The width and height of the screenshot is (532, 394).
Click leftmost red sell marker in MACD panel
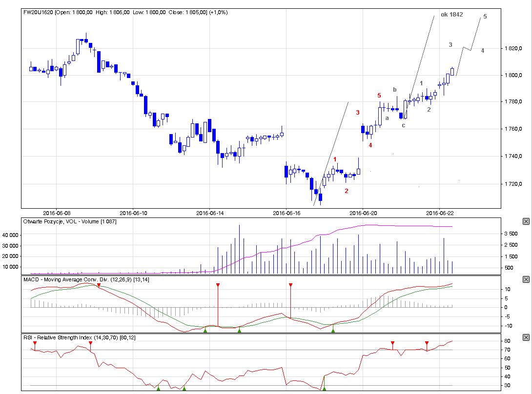[99, 286]
